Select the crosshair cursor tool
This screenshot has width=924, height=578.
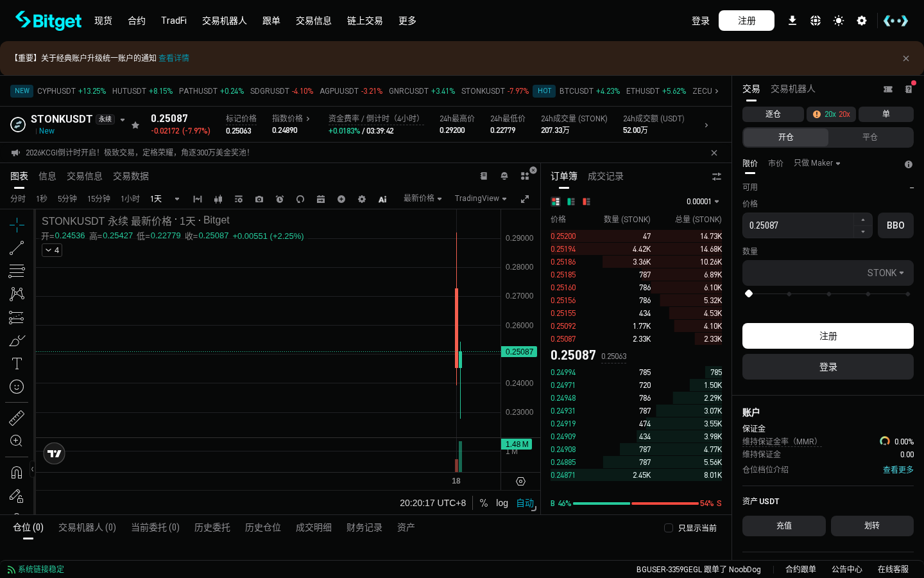point(17,224)
